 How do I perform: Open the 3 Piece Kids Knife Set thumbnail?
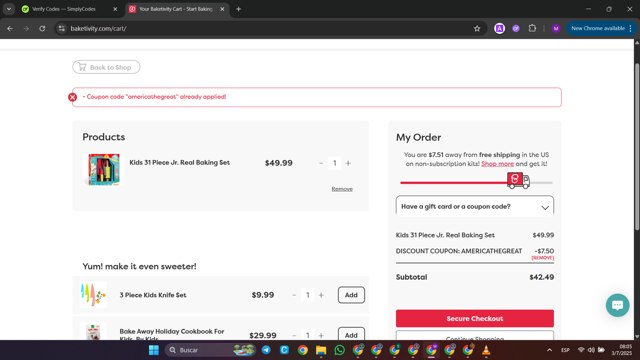pos(93,295)
